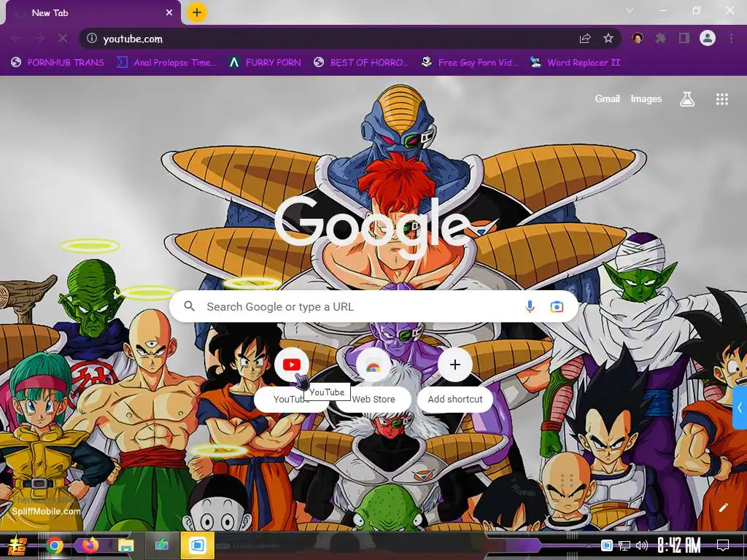Screen dimensions: 747x560
Task: Start voice search with the microphone
Action: coord(530,307)
